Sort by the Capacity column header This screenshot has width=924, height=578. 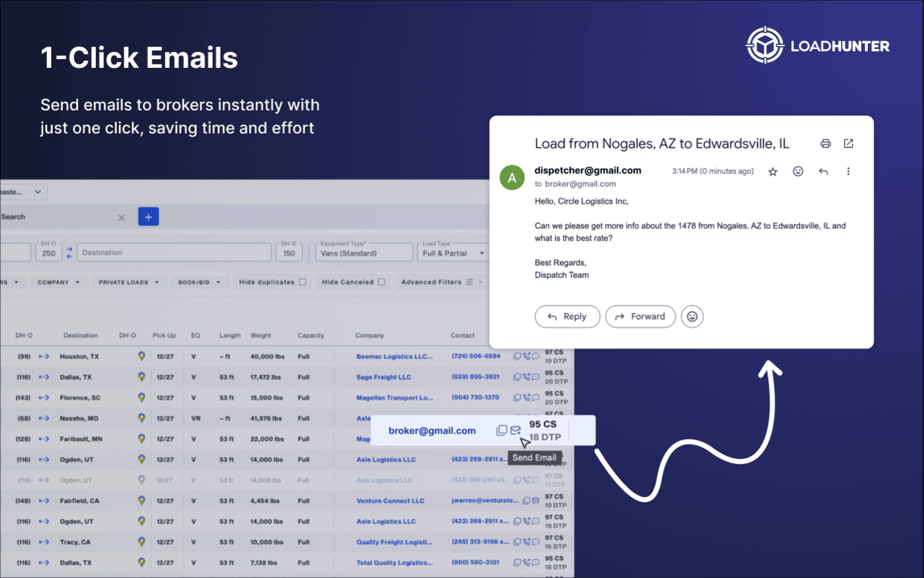pyautogui.click(x=311, y=335)
